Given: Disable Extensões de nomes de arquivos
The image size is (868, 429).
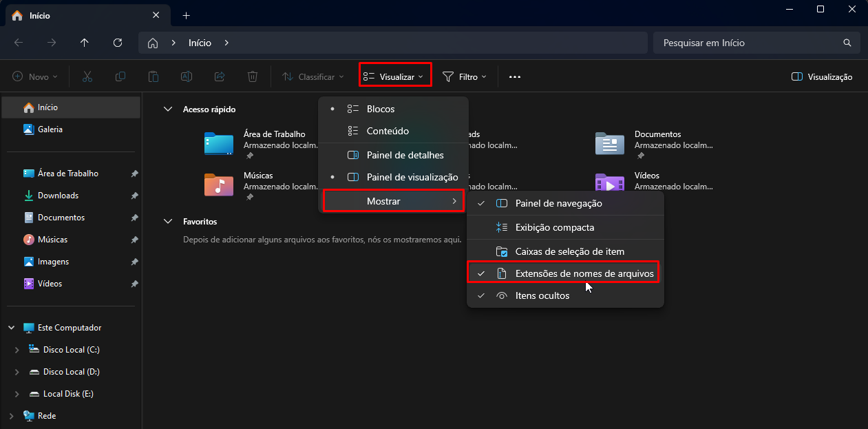Looking at the screenshot, I should (584, 273).
